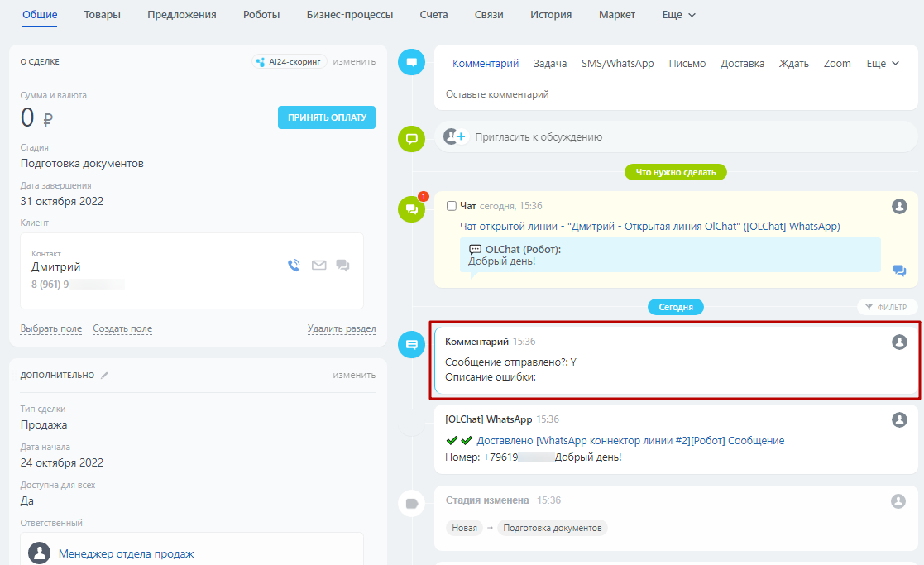Open the chat bubble icon in Чат activity
Viewport: 924px width, 565px height.
899,271
